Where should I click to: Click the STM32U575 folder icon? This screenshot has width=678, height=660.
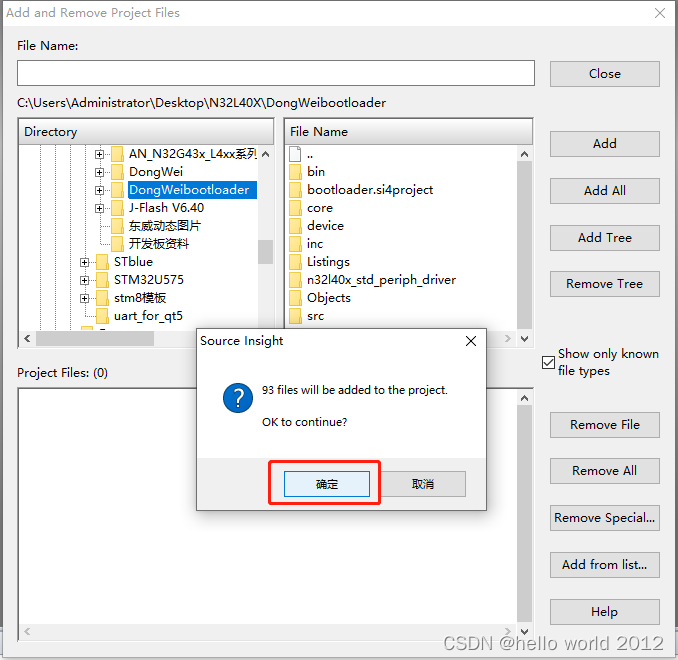(102, 280)
